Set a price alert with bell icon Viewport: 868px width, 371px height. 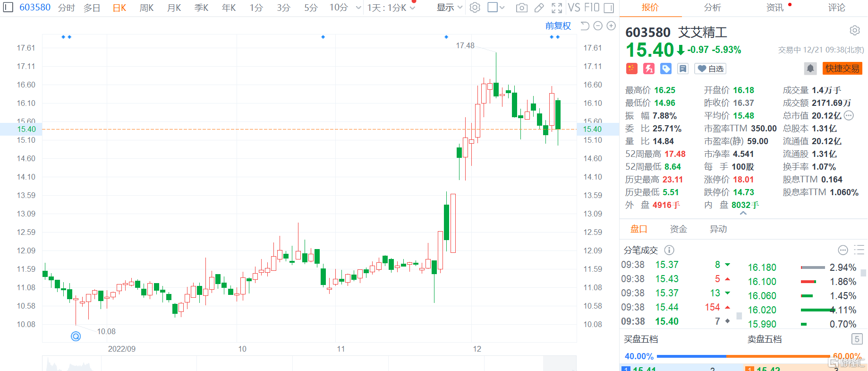tap(810, 69)
